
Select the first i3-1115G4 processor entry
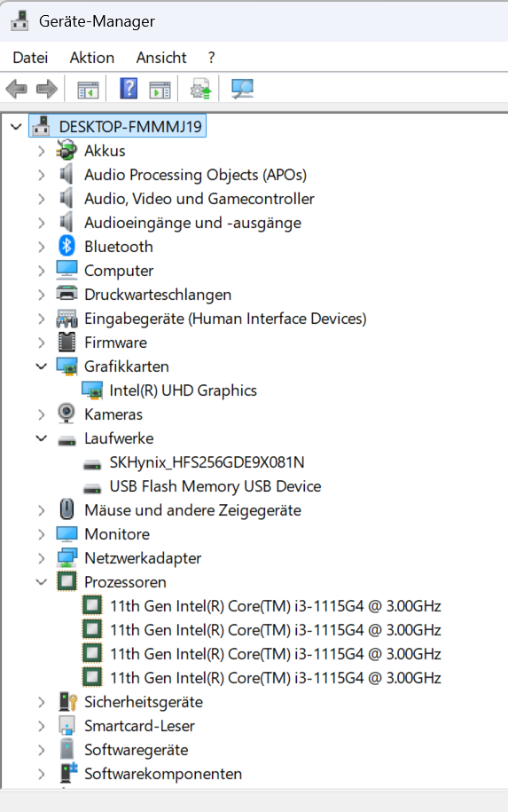275,605
